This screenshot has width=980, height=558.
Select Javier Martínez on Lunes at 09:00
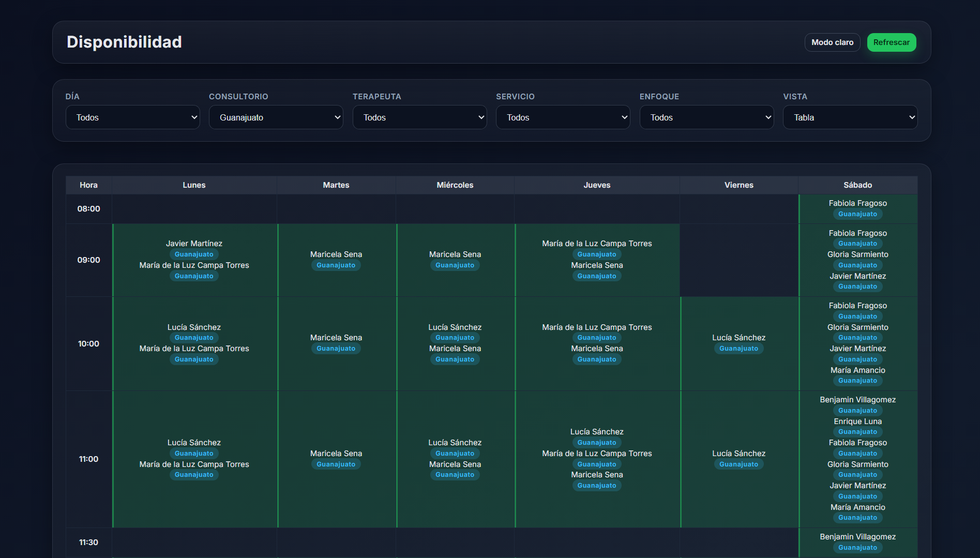[194, 244]
